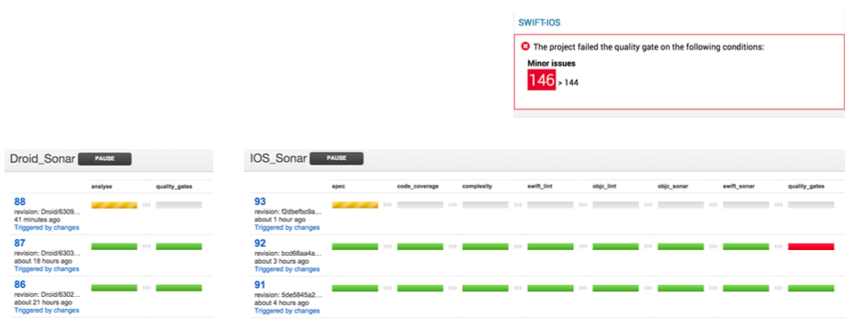Select pending quality_gates stage of run 93

coord(811,205)
